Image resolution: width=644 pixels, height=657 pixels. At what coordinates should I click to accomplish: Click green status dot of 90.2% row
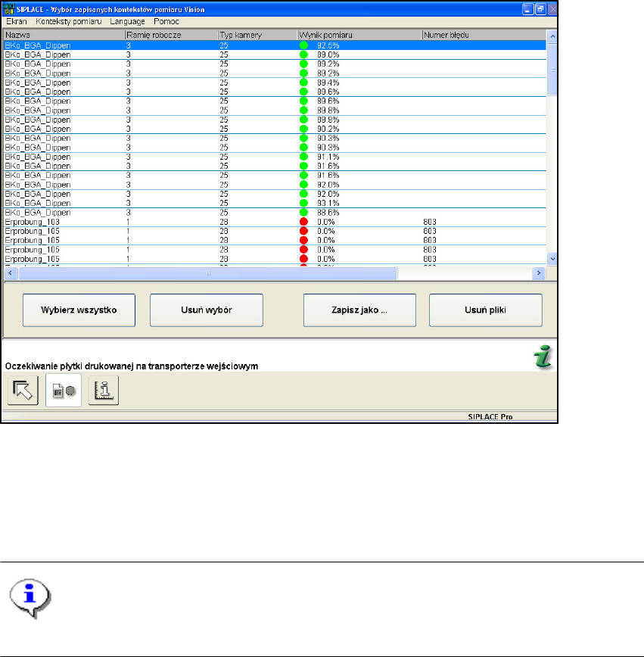point(303,129)
